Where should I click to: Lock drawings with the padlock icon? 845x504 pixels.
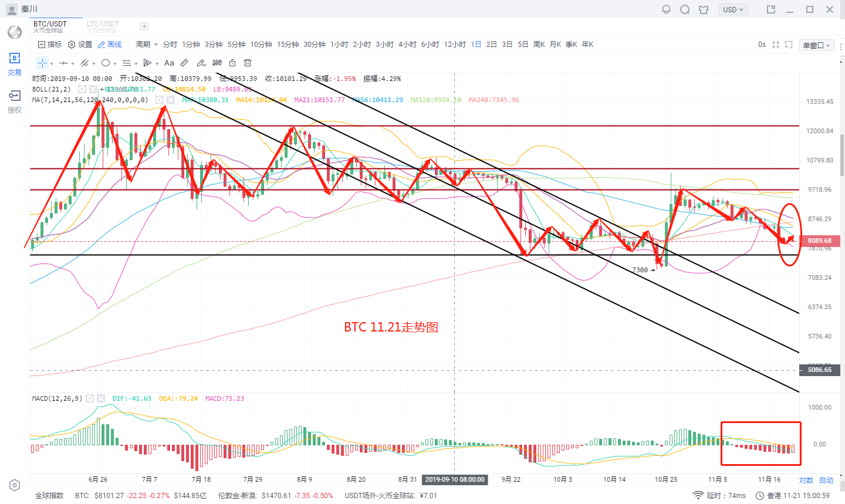(232, 63)
